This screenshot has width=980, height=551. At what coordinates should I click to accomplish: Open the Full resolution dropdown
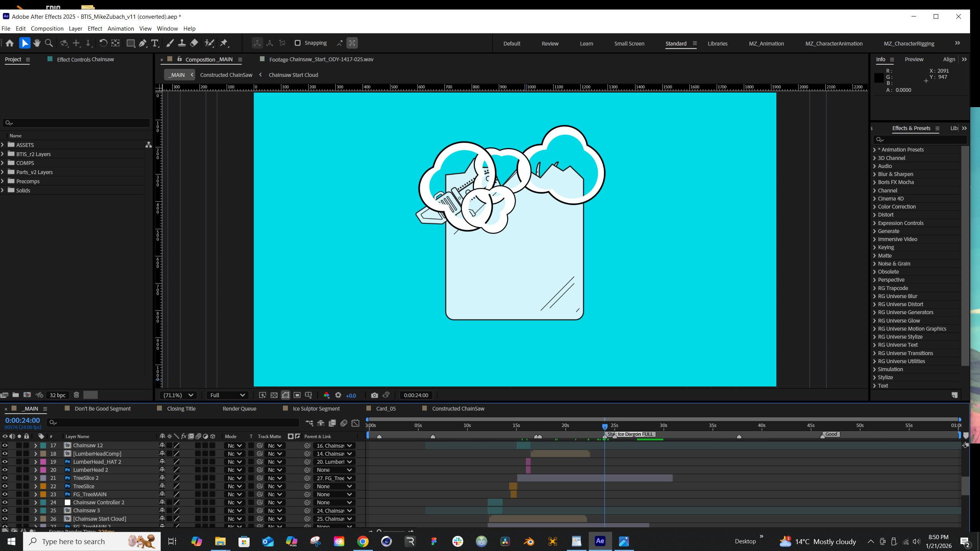[227, 395]
